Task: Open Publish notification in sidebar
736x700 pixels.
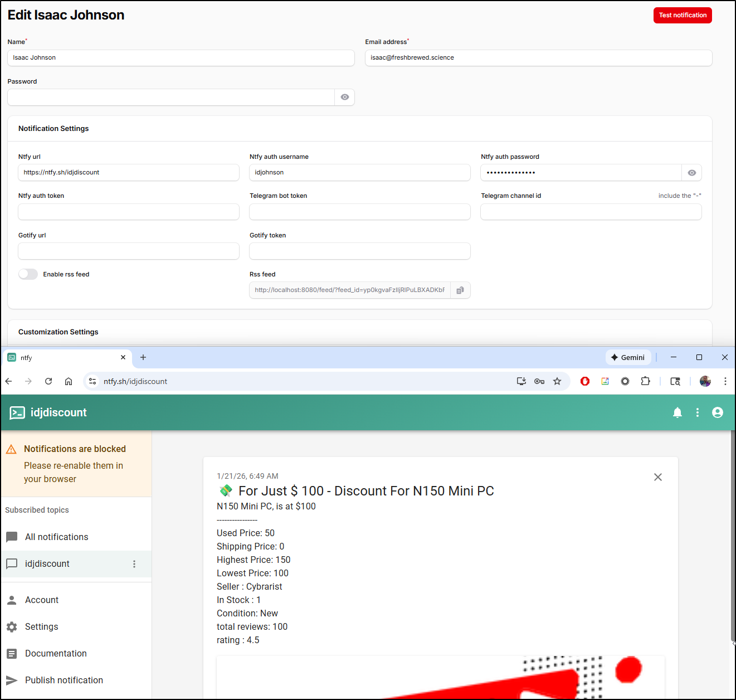Action: point(64,680)
